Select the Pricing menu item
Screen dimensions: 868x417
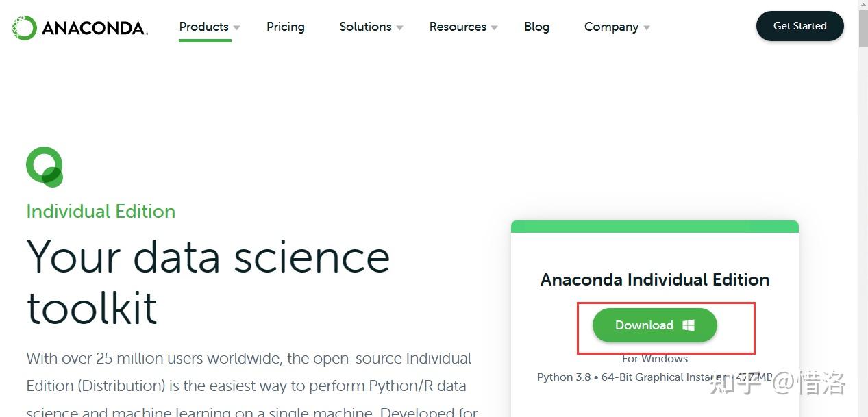[x=285, y=27]
